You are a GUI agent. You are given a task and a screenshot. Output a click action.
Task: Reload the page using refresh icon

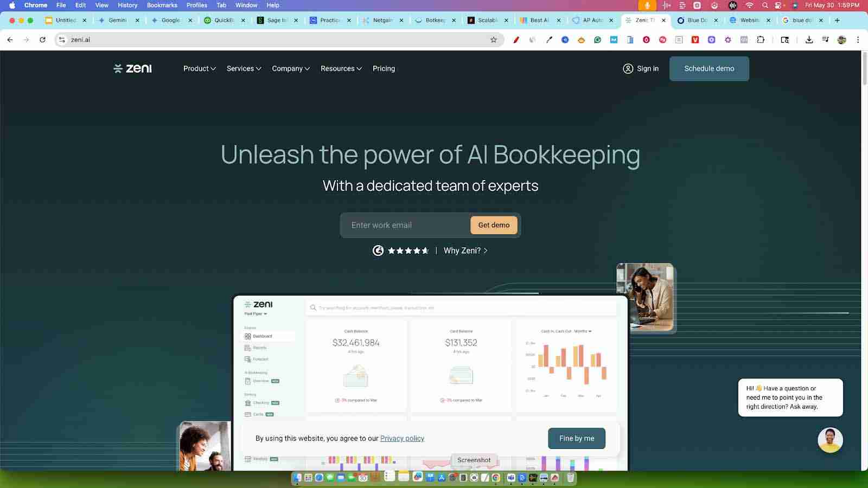pos(42,40)
